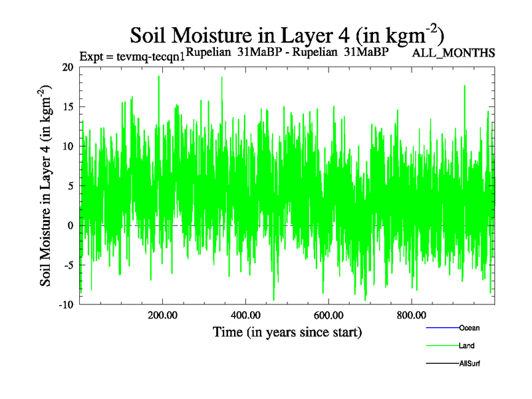Click the 800.00 x-axis tick label

point(411,315)
